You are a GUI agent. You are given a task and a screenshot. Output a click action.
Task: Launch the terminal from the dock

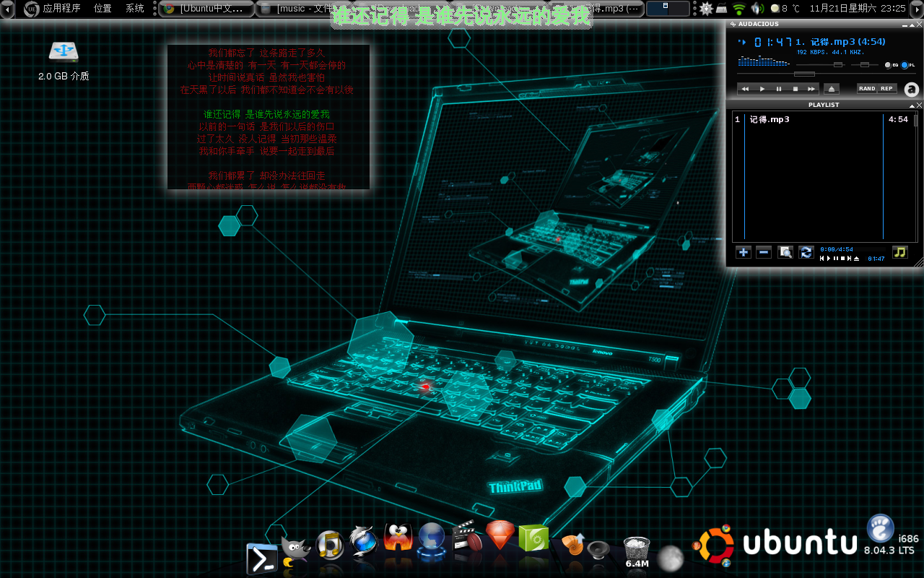tap(261, 558)
